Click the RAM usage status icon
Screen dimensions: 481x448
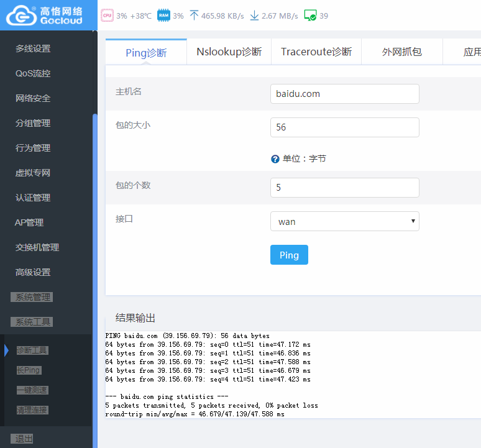point(163,16)
